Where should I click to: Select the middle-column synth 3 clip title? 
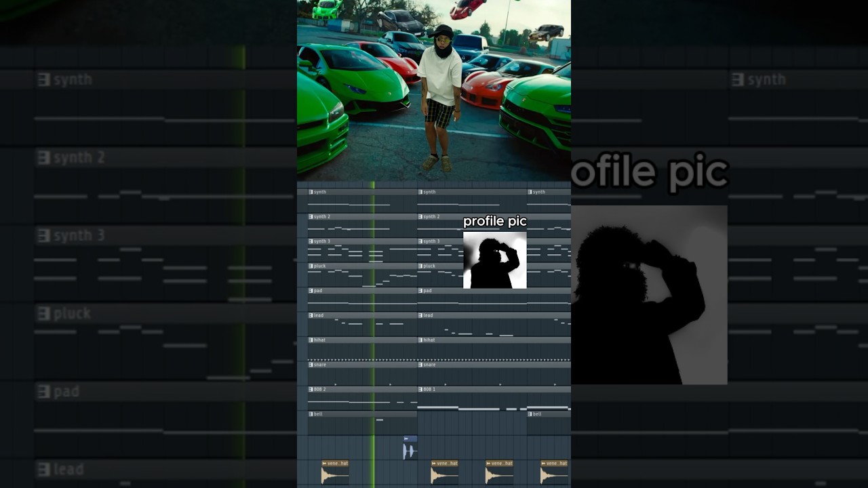pos(432,241)
